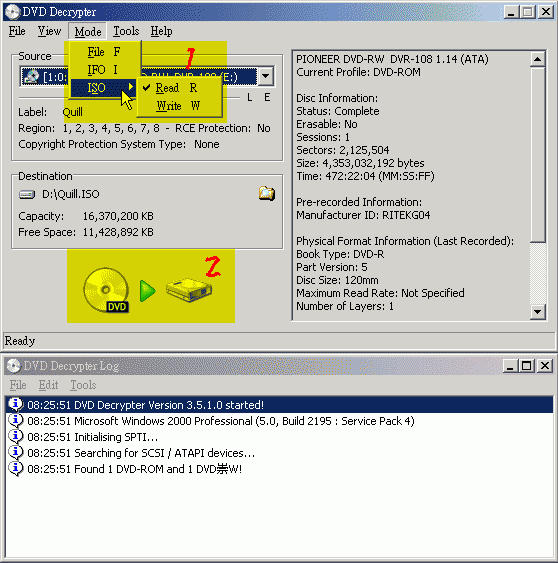Click the 'Size: 4,353,032,192 bytes' line
Image resolution: width=558 pixels, height=563 pixels.
click(x=360, y=163)
